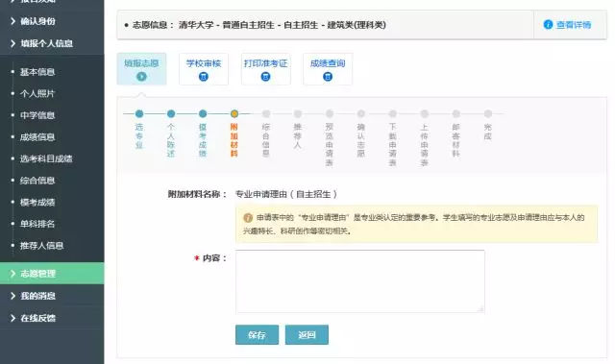
Task: Click the 专业申请理由（自主招生） material name
Action: point(286,194)
